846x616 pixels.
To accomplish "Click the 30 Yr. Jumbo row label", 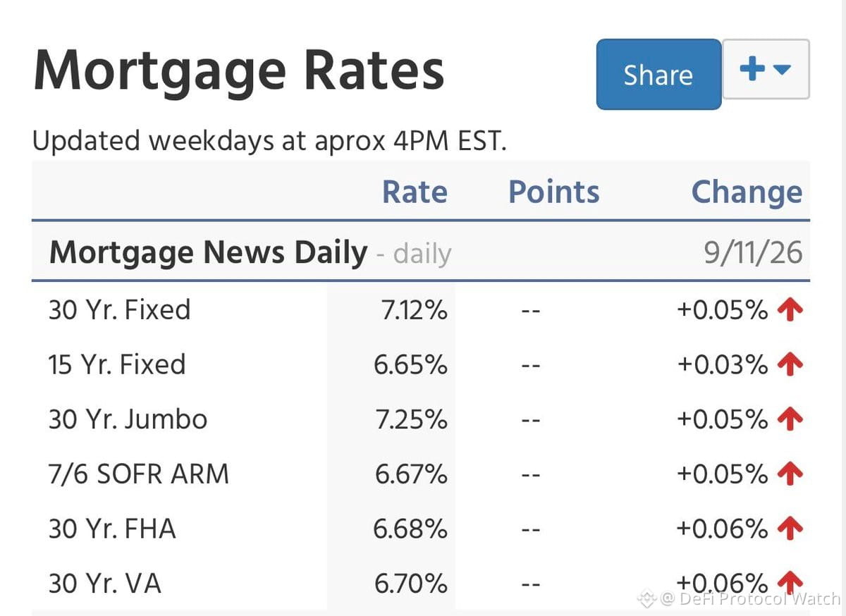I will (128, 419).
